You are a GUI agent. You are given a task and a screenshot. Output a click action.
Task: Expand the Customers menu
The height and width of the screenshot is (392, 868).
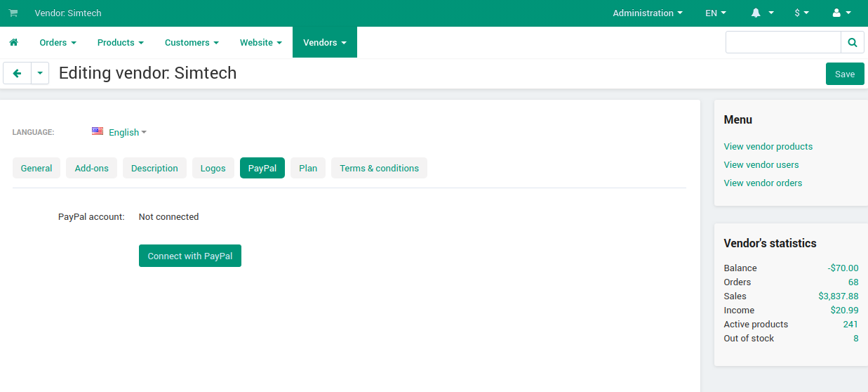(x=192, y=42)
